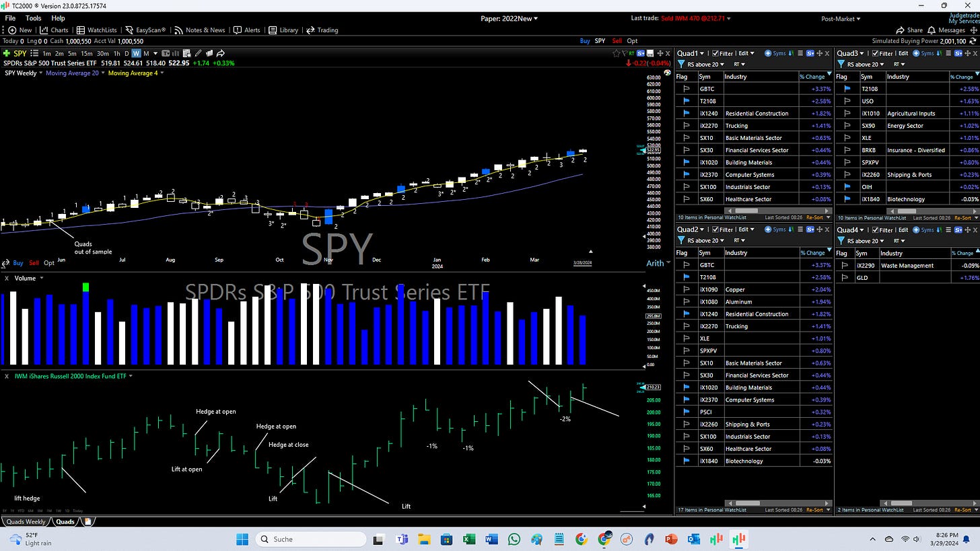Click the filter funnel icon in Quad3

click(x=842, y=65)
